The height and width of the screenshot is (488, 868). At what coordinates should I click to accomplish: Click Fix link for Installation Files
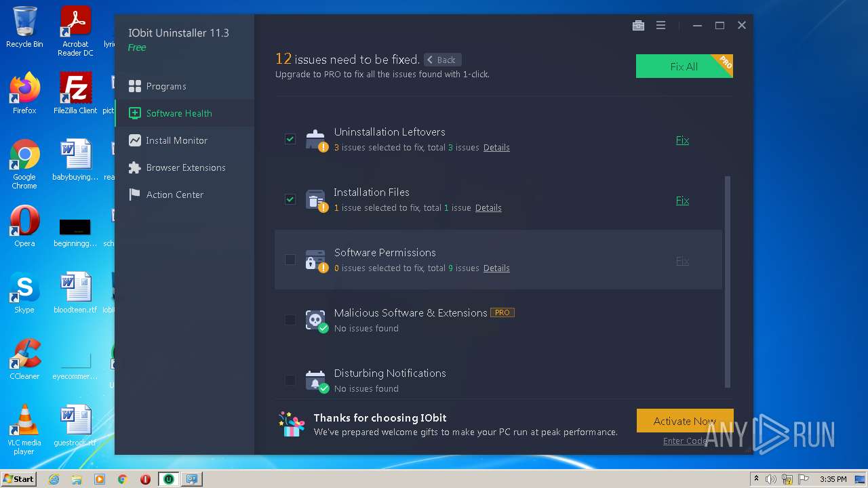[682, 201]
